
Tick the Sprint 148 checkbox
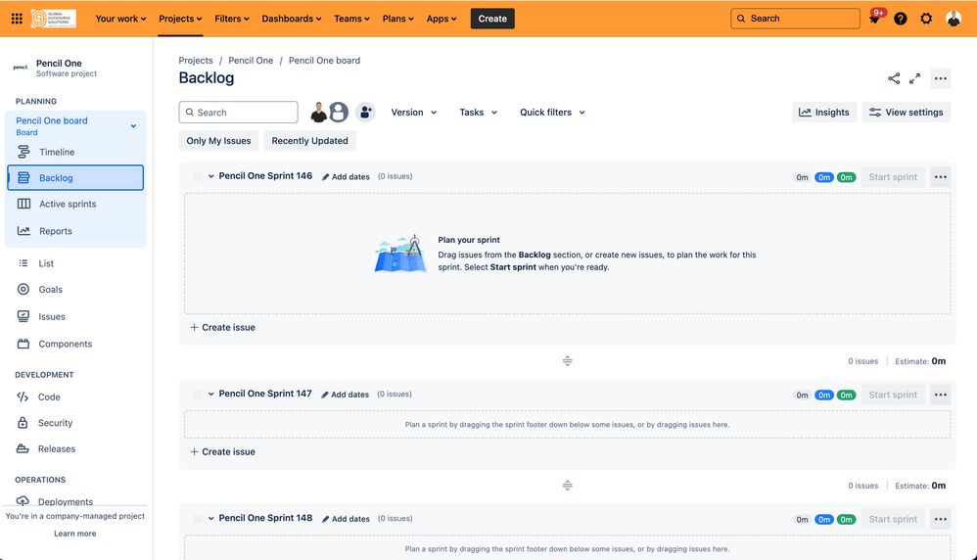pyautogui.click(x=198, y=519)
